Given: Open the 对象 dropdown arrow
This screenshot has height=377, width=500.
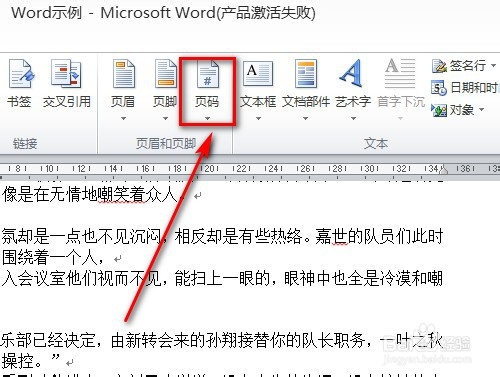Looking at the screenshot, I should [x=481, y=109].
